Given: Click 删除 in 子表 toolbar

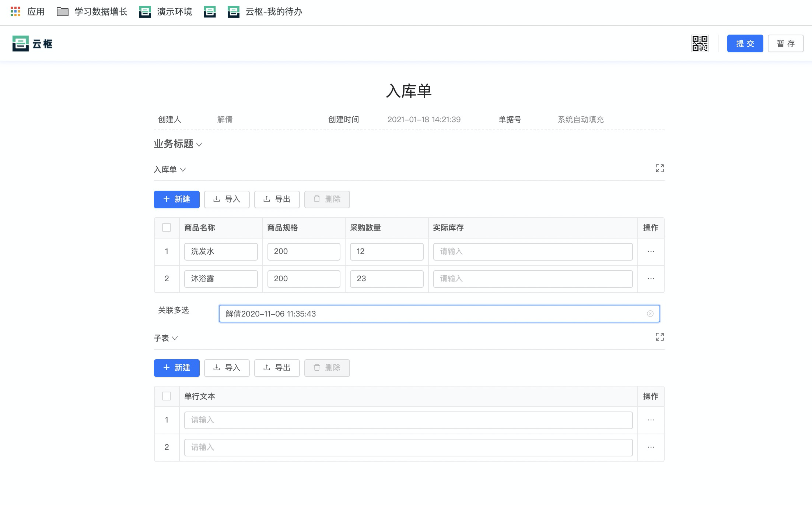Looking at the screenshot, I should pos(327,368).
